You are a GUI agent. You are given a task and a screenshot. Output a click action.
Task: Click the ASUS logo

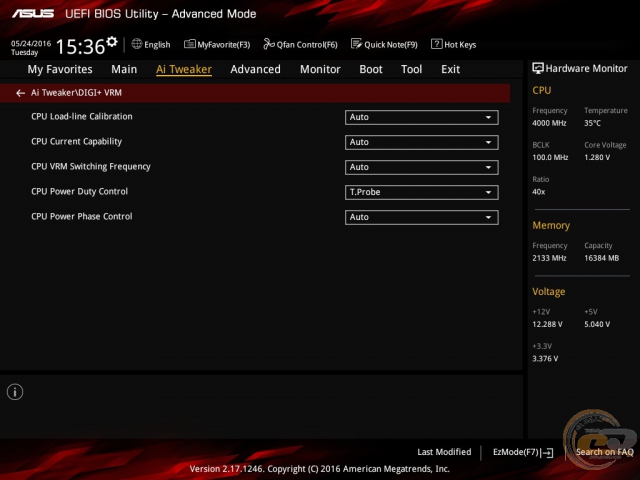33,14
